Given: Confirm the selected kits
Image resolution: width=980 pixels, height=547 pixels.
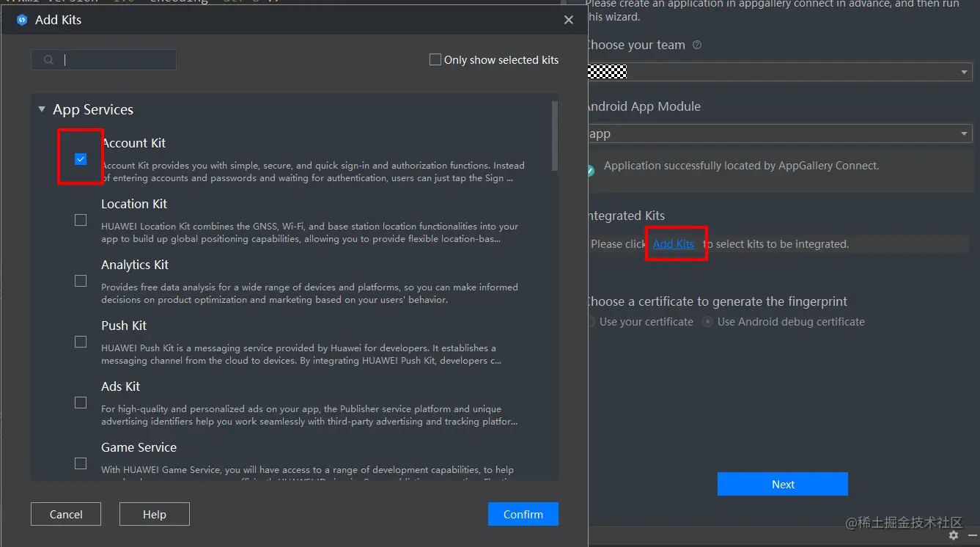Looking at the screenshot, I should tap(523, 514).
